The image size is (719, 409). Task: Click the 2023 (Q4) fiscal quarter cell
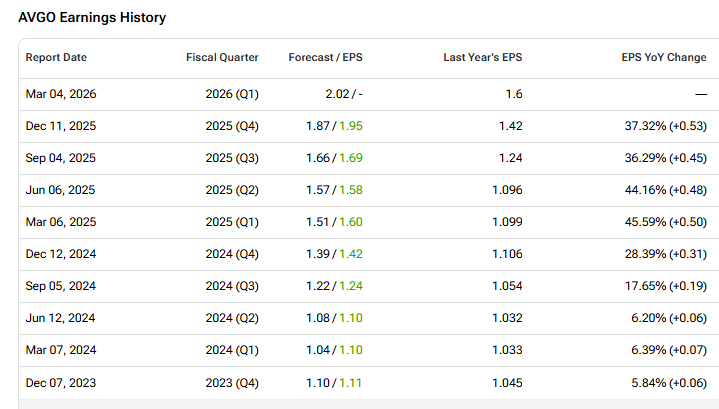click(x=229, y=384)
